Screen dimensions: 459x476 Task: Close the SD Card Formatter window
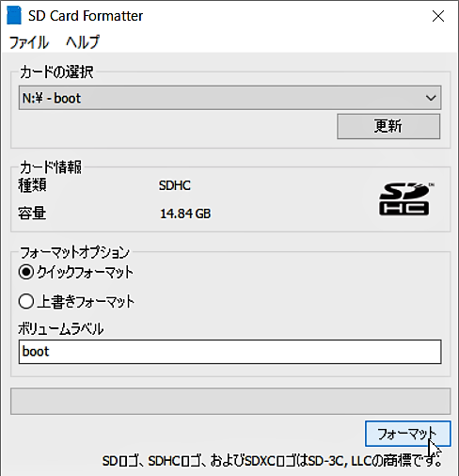point(438,16)
